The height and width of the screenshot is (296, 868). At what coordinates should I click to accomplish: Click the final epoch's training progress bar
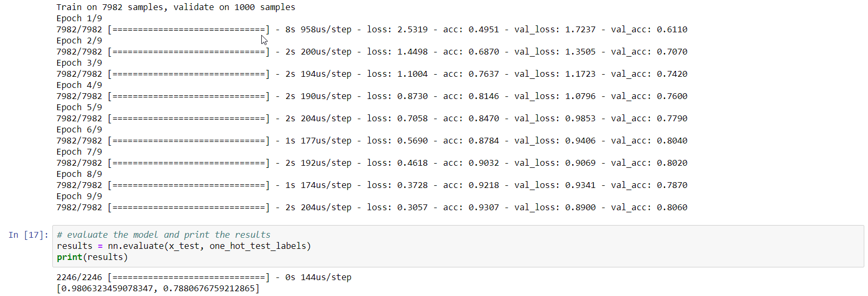pyautogui.click(x=188, y=208)
